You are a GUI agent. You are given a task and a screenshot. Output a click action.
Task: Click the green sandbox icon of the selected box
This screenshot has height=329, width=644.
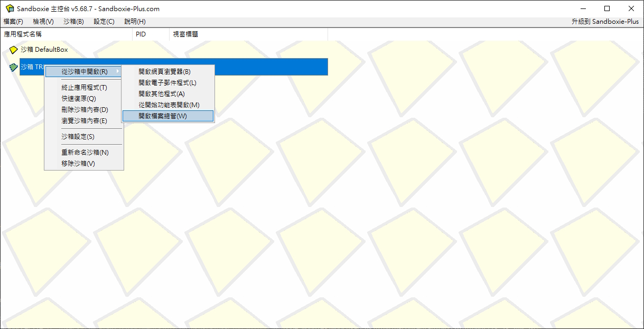[x=14, y=67]
